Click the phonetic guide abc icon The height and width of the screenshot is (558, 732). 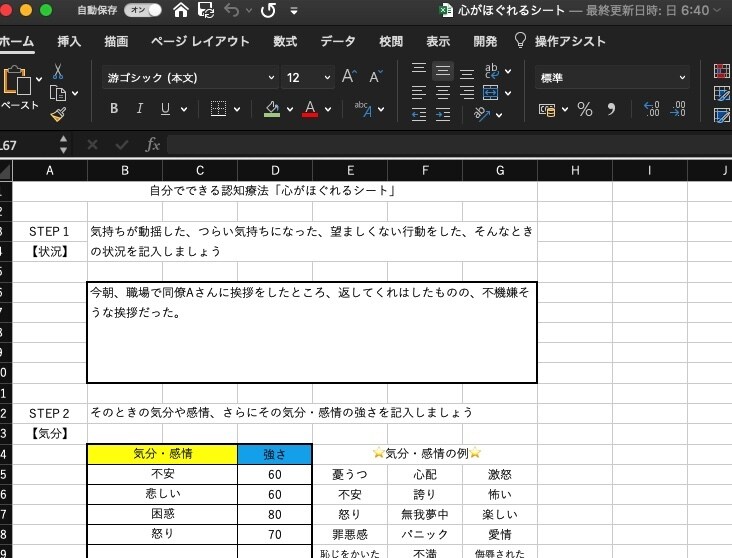point(363,109)
